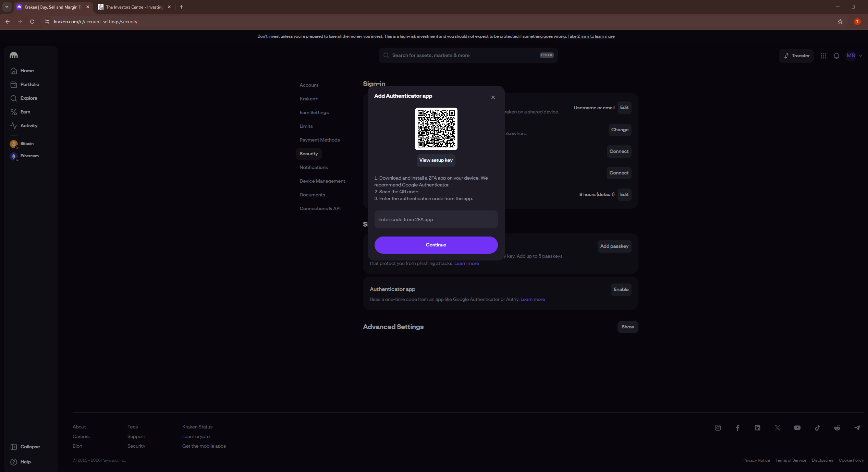Open Authenticator app Learn more link
The width and height of the screenshot is (868, 472).
pyautogui.click(x=533, y=299)
